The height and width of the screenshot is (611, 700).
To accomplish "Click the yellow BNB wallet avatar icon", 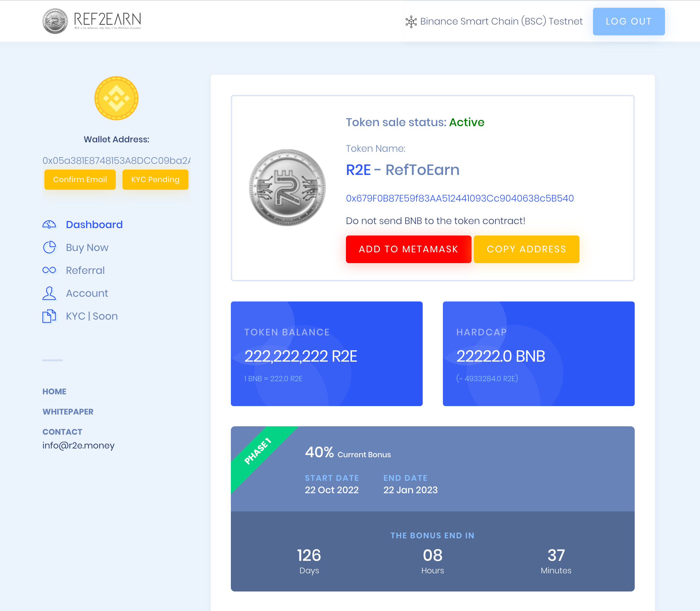I will coord(116,98).
